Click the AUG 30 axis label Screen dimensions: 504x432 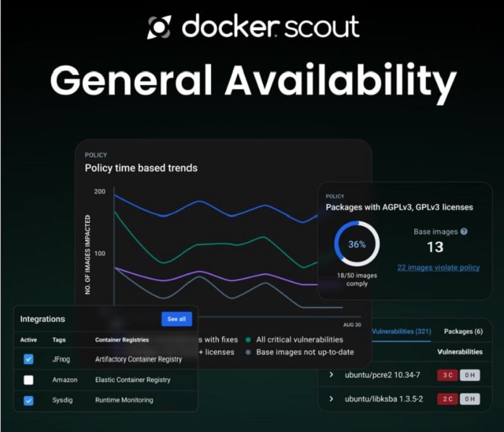tap(352, 325)
